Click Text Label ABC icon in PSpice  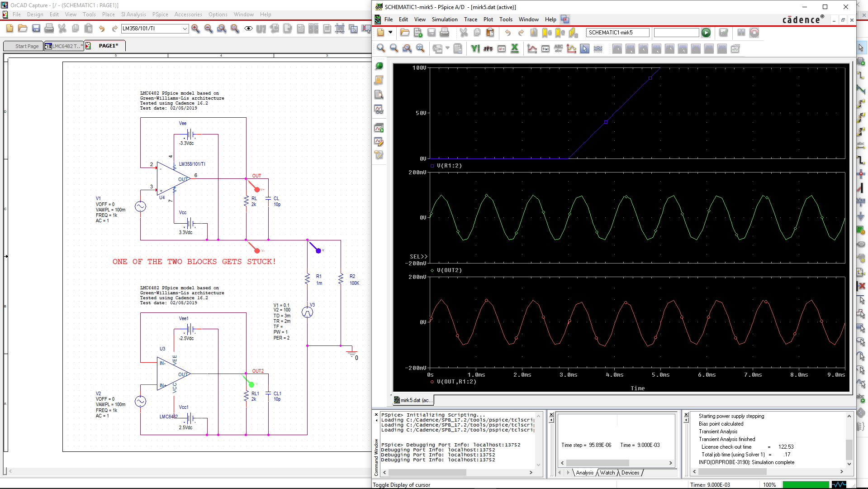(559, 49)
